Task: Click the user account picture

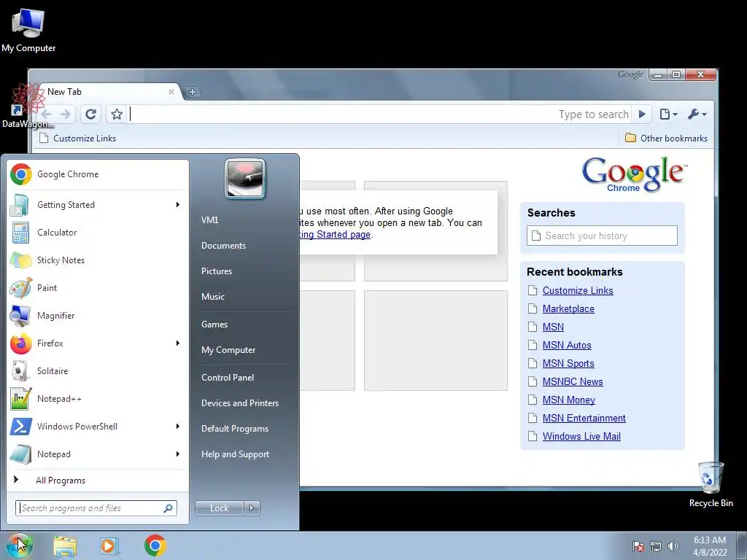Action: [x=245, y=179]
